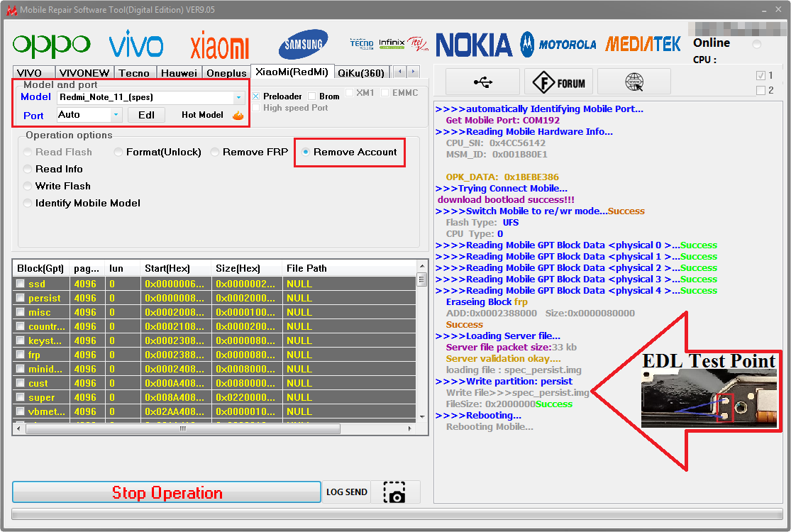
Task: Select the Format(Unlock) radio option
Action: pyautogui.click(x=118, y=153)
